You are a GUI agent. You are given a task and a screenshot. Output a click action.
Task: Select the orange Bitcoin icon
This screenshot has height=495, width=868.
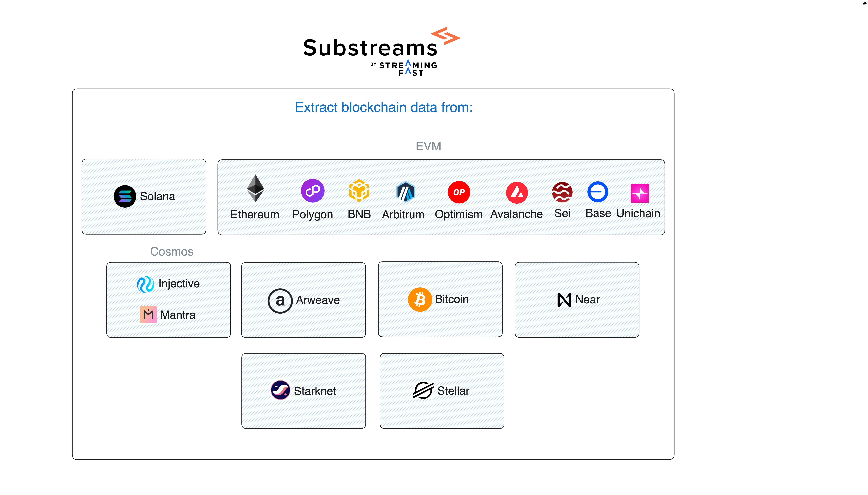click(x=420, y=299)
